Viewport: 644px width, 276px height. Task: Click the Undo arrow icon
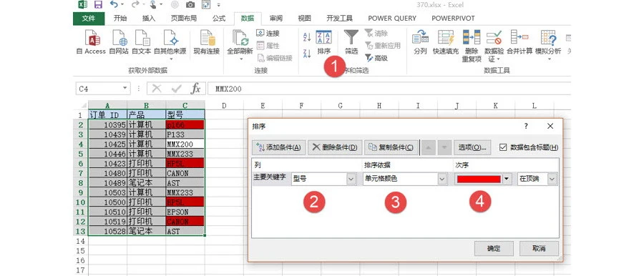(x=114, y=4)
